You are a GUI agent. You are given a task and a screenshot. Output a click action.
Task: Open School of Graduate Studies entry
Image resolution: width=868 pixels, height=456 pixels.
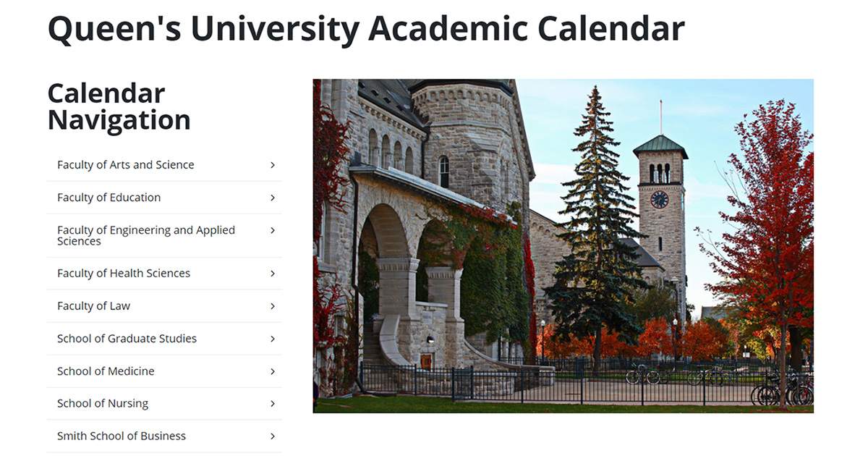click(127, 339)
